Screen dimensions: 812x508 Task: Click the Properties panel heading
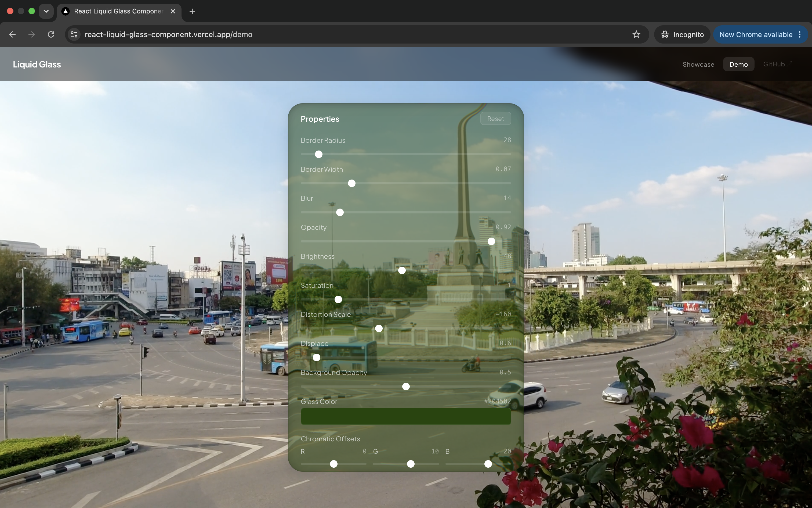pos(320,119)
